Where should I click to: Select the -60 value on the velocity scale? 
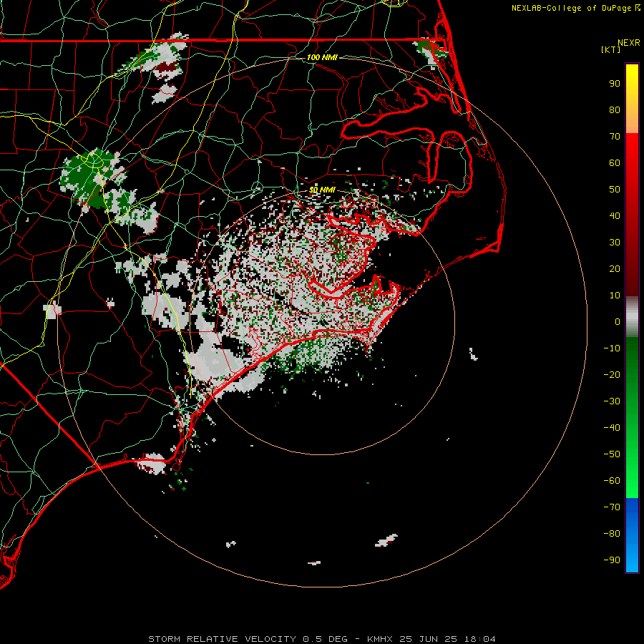612,481
